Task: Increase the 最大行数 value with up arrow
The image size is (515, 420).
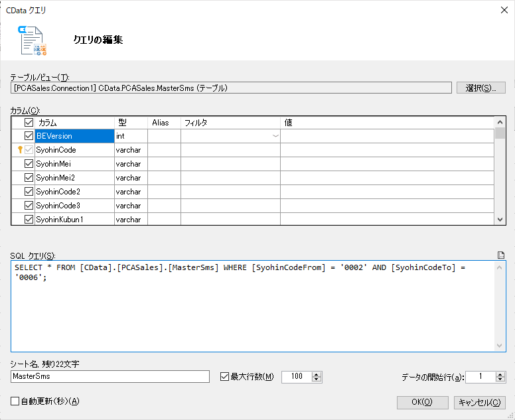Action: click(317, 374)
